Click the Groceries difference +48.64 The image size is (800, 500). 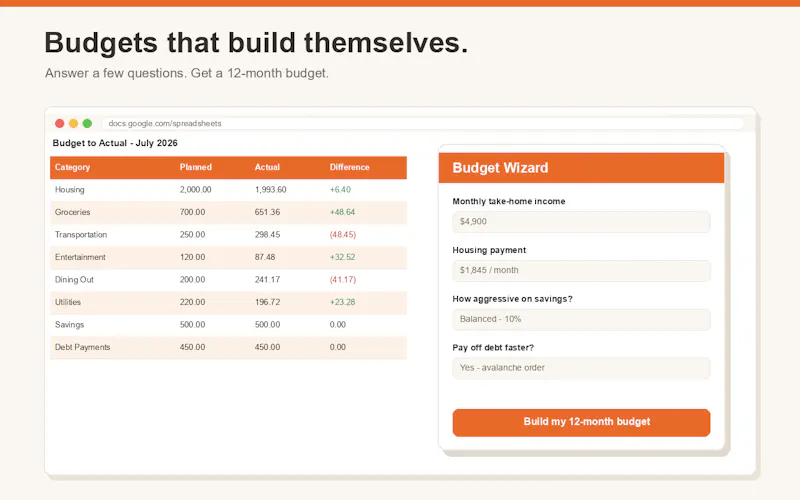click(x=342, y=212)
